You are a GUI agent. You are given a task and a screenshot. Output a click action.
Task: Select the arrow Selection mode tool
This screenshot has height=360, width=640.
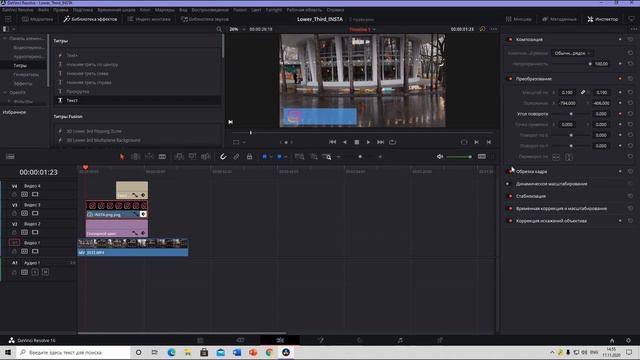pos(122,157)
